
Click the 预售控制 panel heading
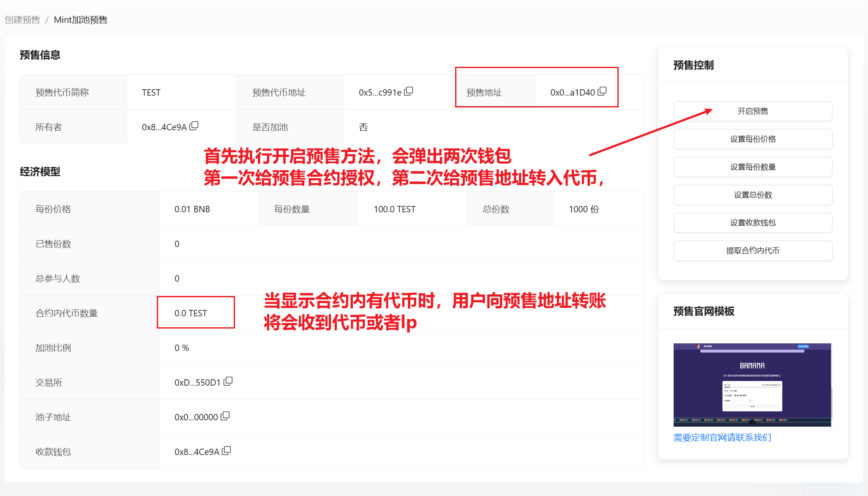tap(693, 65)
